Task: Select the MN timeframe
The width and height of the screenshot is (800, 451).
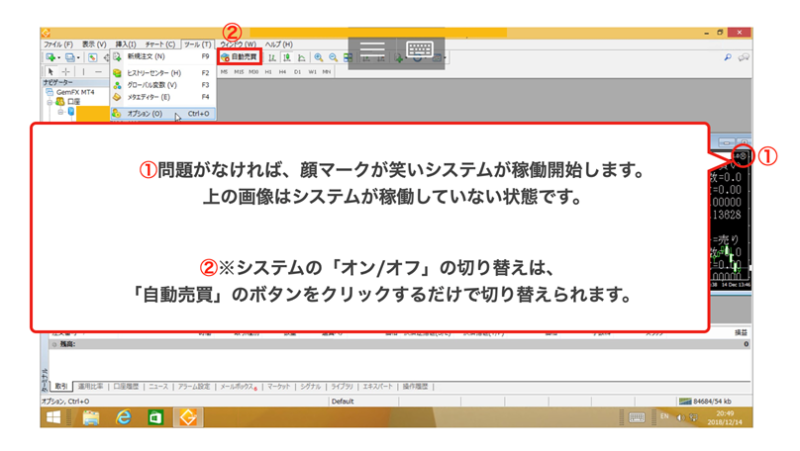Action: pos(327,72)
